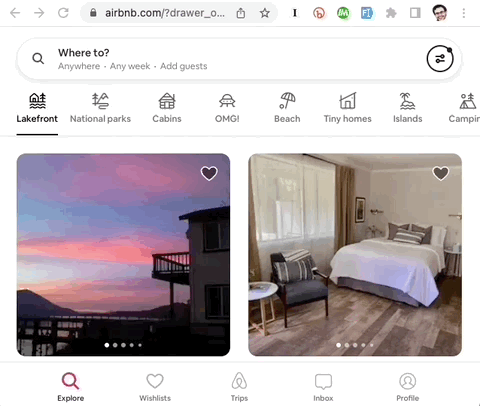Select the OMG! category tab
This screenshot has width=480, height=406.
(227, 108)
